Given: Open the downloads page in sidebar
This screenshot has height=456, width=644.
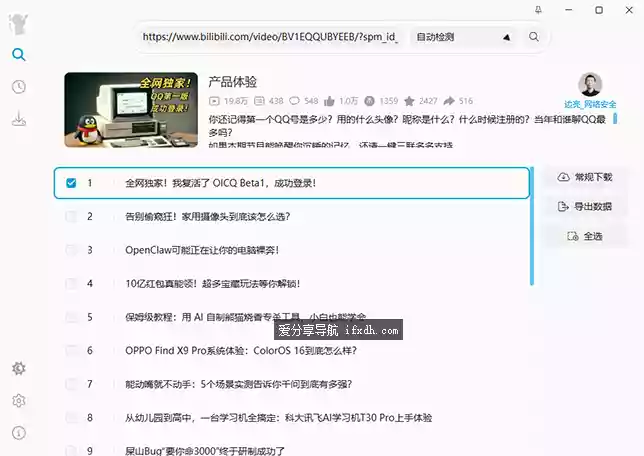Looking at the screenshot, I should [18, 119].
